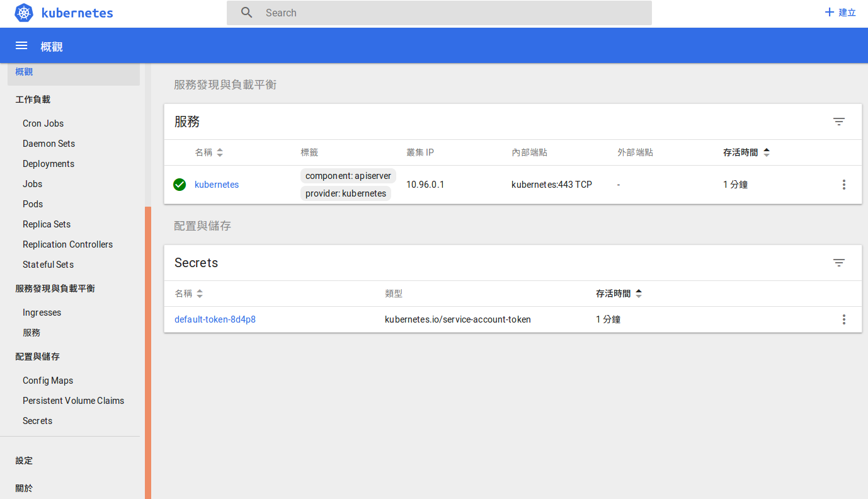Go to Persistent Volume Claims

[x=73, y=401]
